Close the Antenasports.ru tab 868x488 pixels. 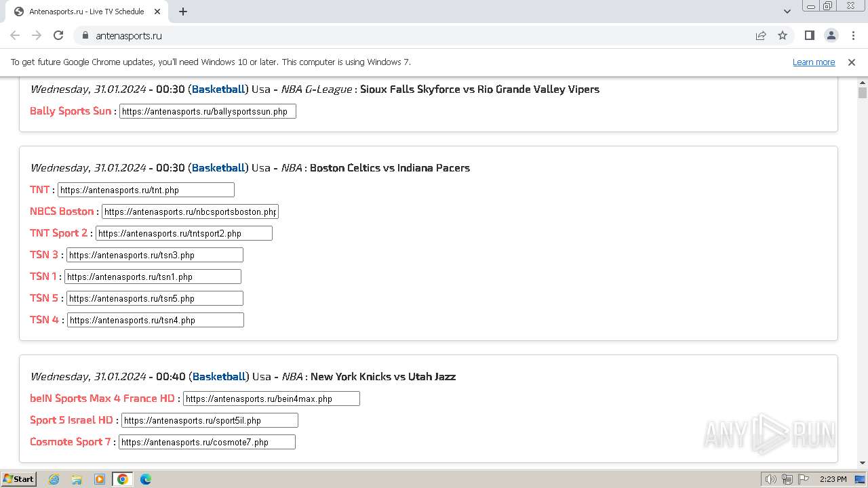point(157,12)
